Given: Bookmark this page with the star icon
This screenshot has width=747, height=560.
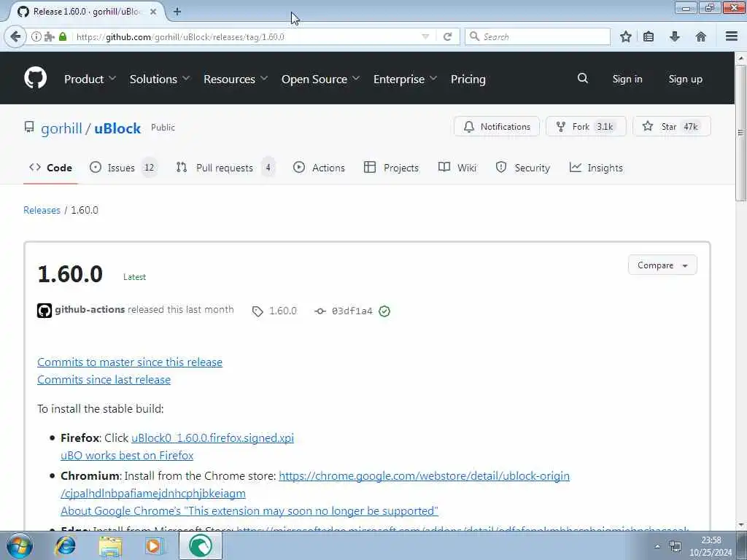Looking at the screenshot, I should [x=625, y=36].
